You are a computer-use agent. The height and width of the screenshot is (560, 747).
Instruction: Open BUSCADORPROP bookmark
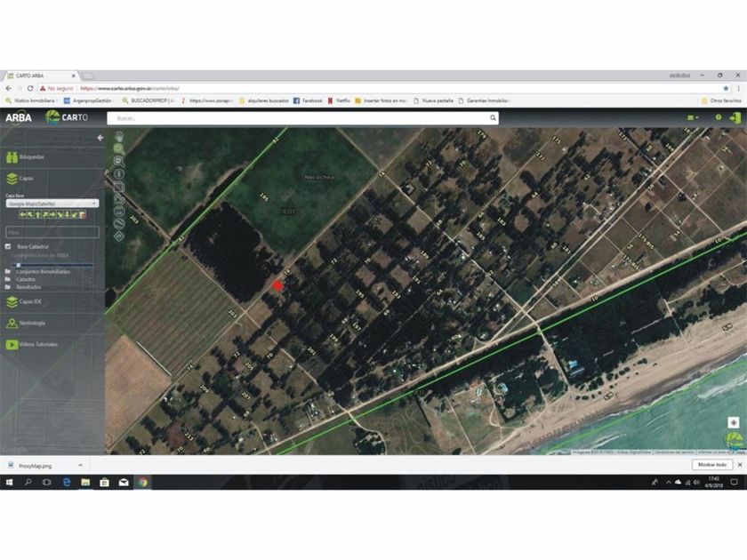[149, 101]
